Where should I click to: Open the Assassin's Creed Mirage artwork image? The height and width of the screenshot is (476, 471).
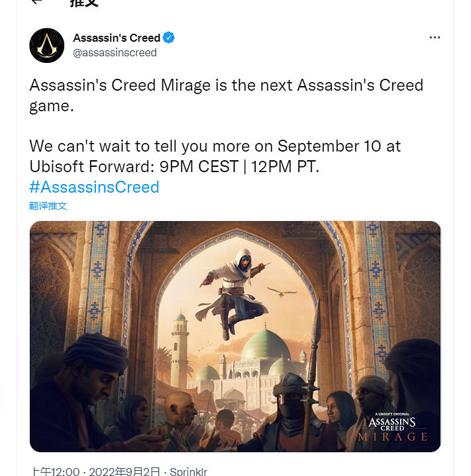click(235, 336)
